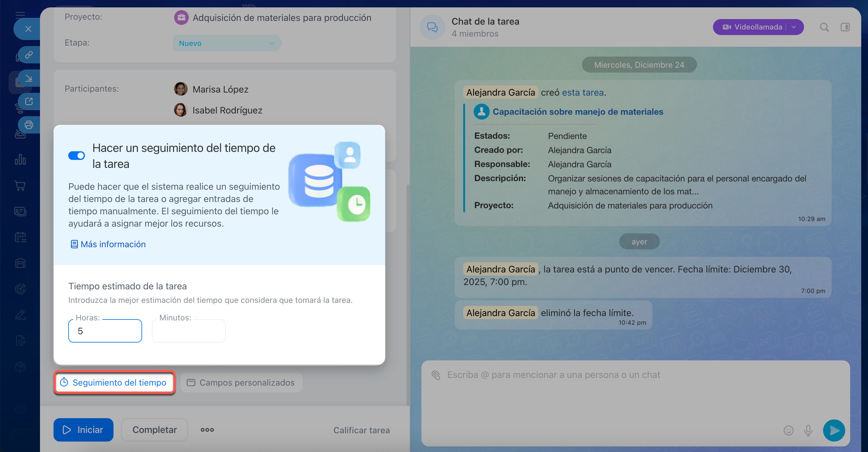This screenshot has width=868, height=452.
Task: Select the Campos personalizados tab
Action: pyautogui.click(x=241, y=383)
